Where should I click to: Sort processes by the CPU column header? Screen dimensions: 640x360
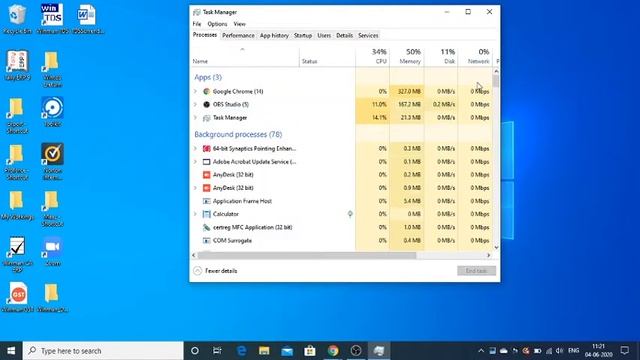point(373,56)
